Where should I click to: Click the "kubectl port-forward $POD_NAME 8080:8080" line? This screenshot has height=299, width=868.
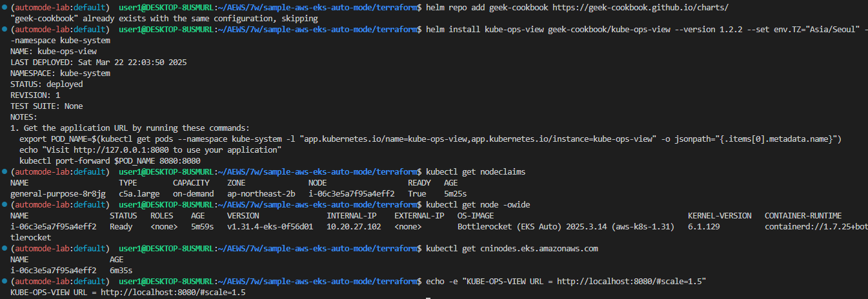point(110,161)
